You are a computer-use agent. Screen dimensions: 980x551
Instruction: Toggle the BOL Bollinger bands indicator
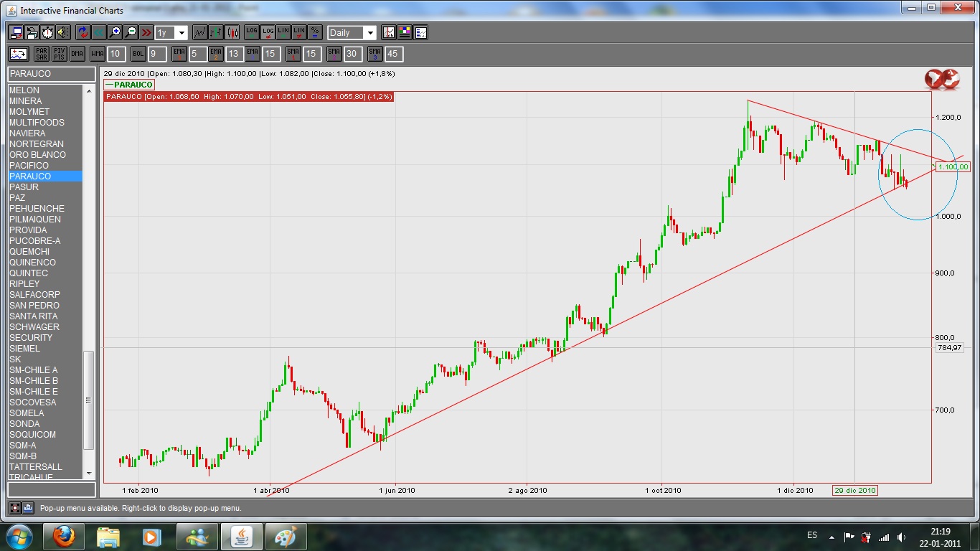pos(138,54)
